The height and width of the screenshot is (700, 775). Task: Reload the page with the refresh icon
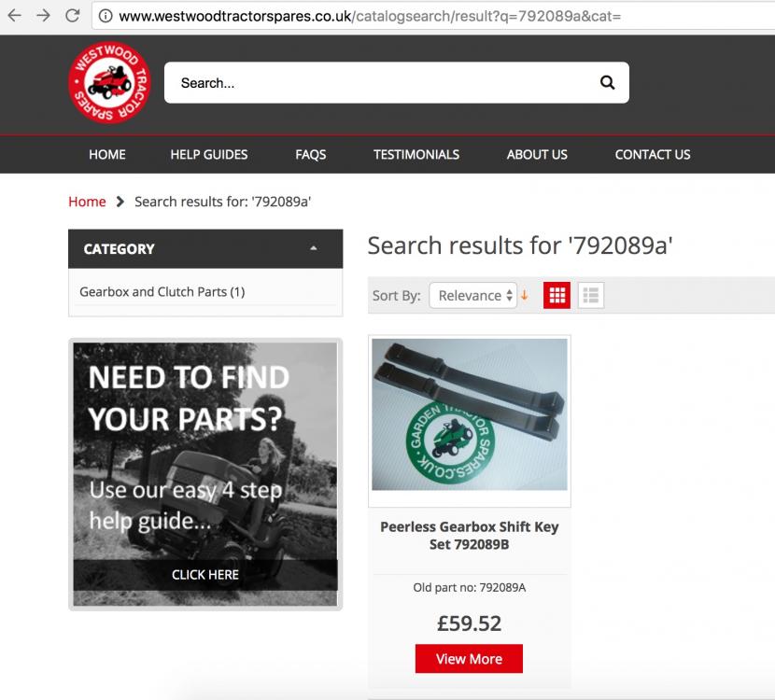coord(73,16)
